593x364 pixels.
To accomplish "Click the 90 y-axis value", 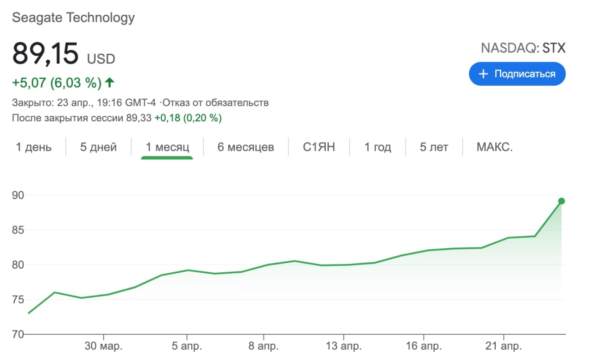I will coord(18,195).
